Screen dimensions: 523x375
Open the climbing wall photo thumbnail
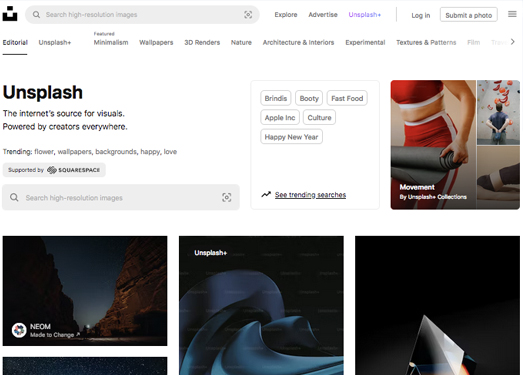[498, 112]
